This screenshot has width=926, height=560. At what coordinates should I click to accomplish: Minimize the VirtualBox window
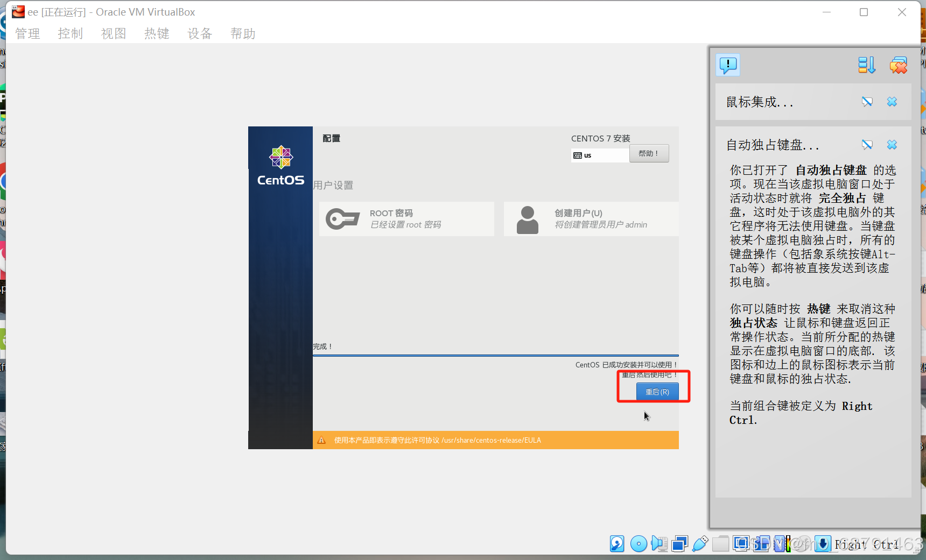pos(827,12)
